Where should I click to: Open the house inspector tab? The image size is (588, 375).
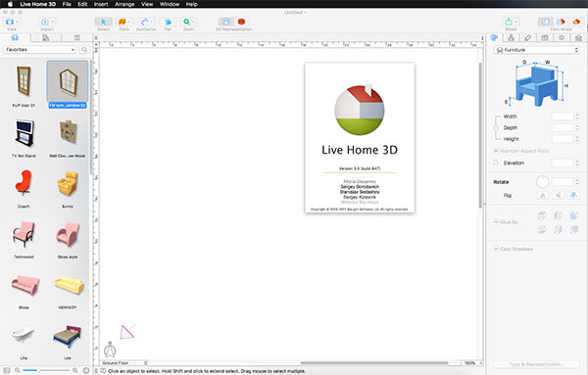tap(578, 37)
